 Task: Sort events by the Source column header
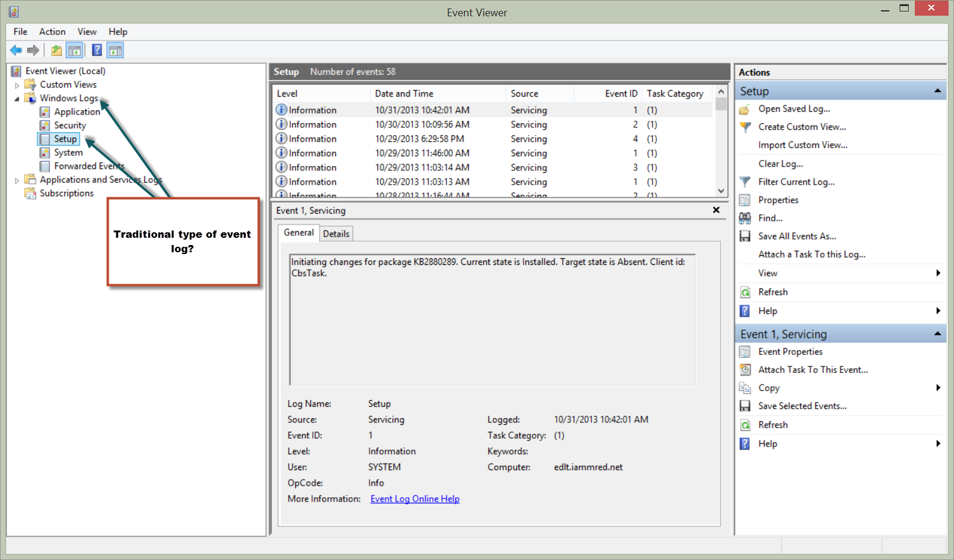[x=540, y=94]
